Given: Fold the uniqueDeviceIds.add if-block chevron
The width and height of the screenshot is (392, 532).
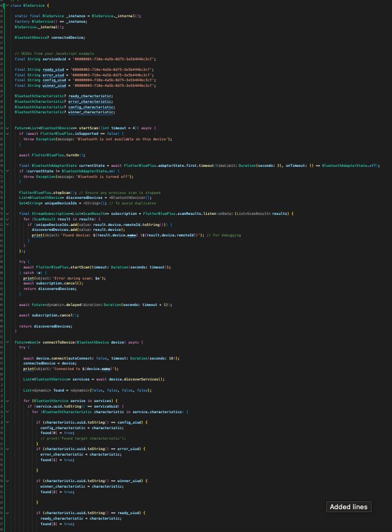Looking at the screenshot, I should [x=6, y=224].
